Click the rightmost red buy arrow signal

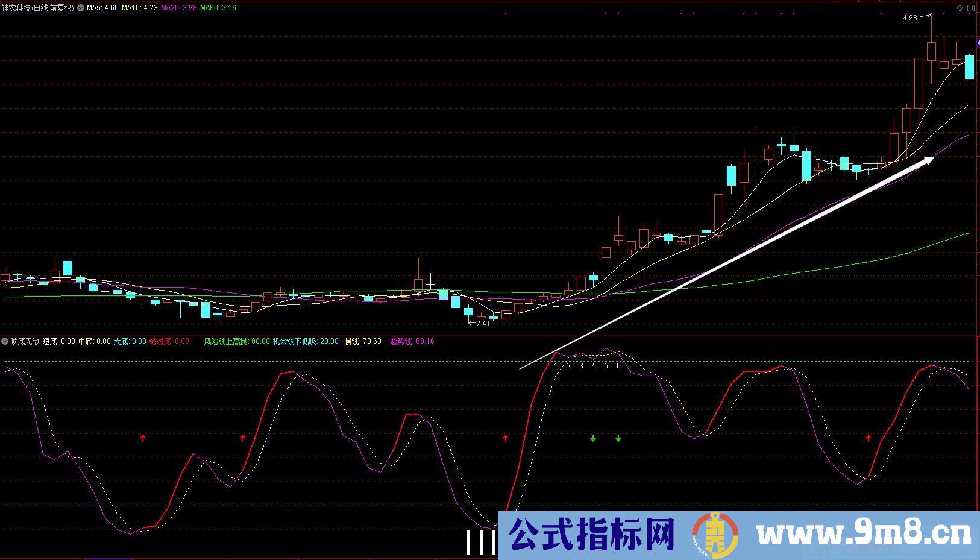(868, 438)
